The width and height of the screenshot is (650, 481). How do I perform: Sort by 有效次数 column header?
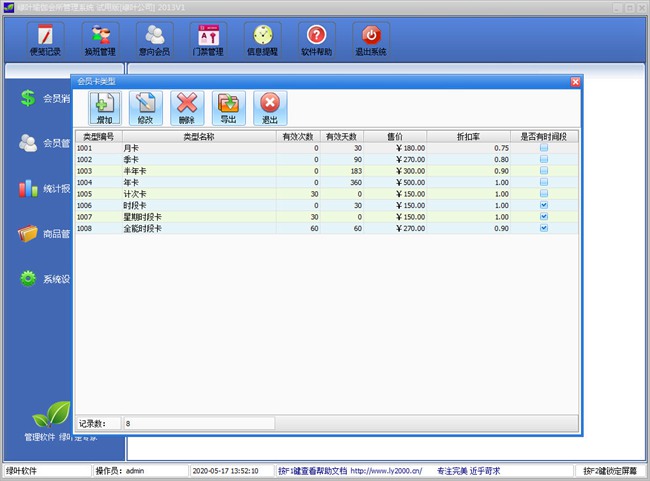(x=298, y=136)
